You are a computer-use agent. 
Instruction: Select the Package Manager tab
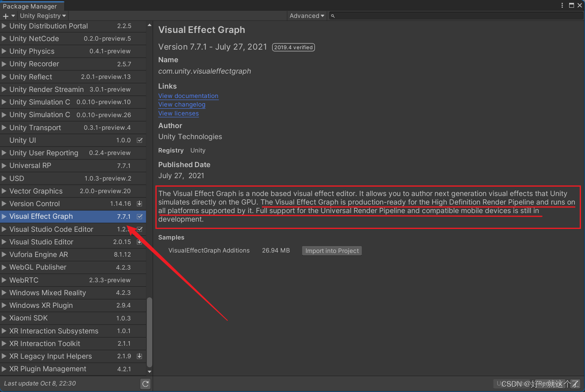tap(32, 6)
